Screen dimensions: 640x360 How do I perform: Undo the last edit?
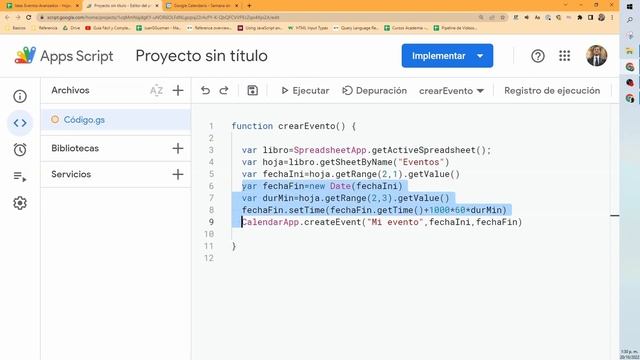coord(205,90)
